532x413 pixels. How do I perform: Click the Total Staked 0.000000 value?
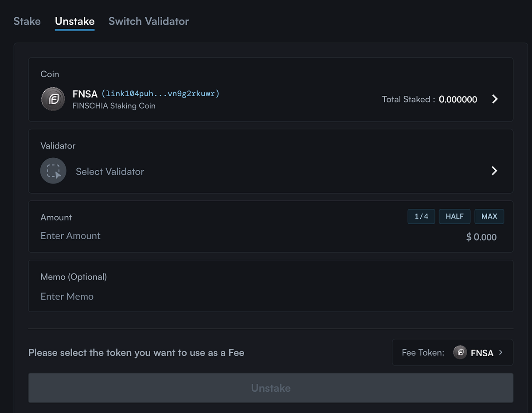(458, 100)
